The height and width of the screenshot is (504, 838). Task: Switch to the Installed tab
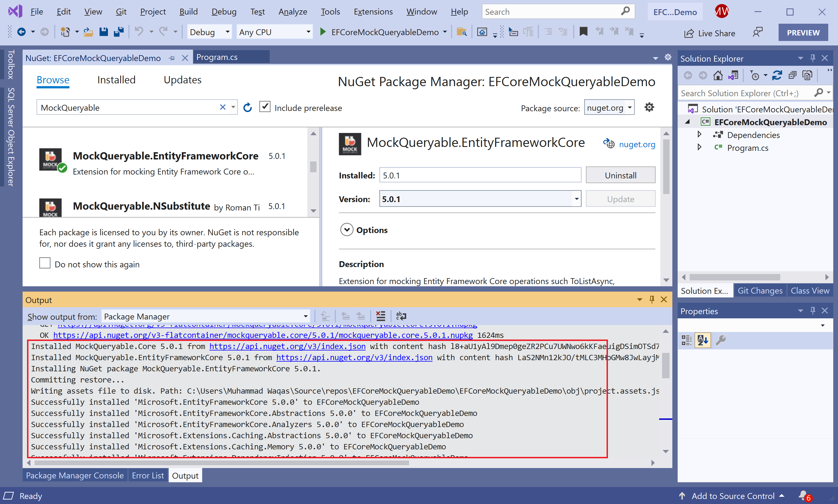point(116,80)
